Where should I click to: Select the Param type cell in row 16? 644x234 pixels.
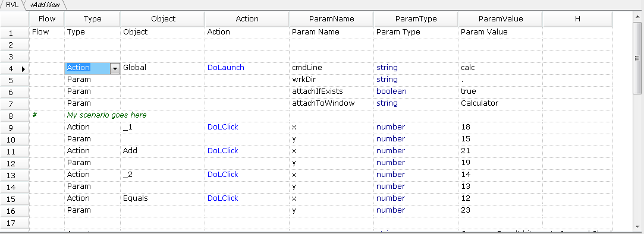[92, 211]
